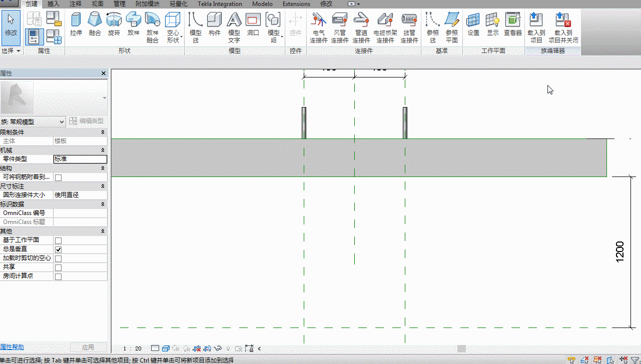
Task: Enable the 加载时剪切的空心 checkbox
Action: 58,258
